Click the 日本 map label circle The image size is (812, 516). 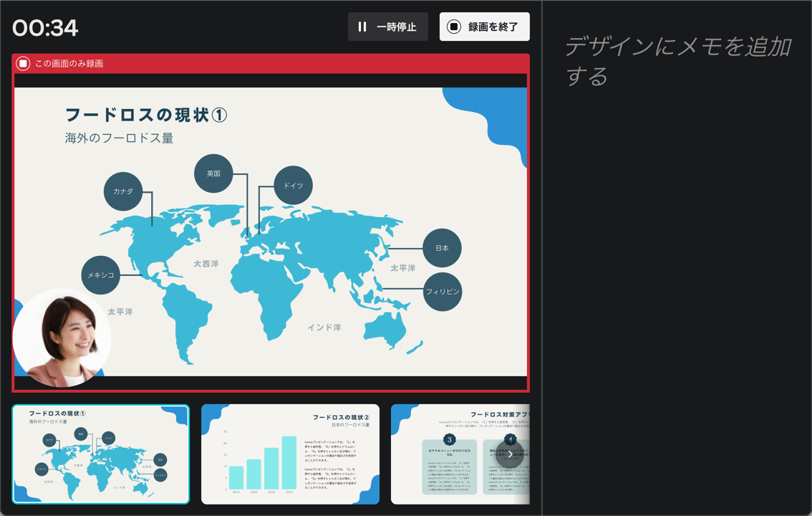click(442, 248)
